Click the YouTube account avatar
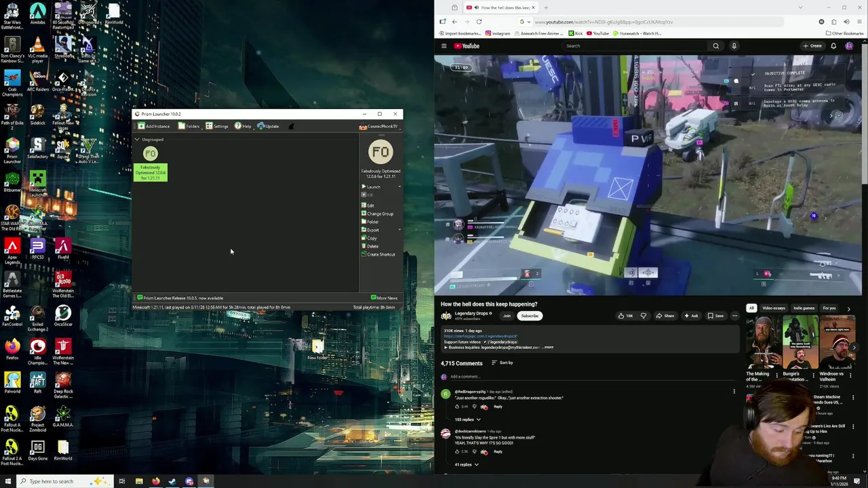 [x=849, y=46]
